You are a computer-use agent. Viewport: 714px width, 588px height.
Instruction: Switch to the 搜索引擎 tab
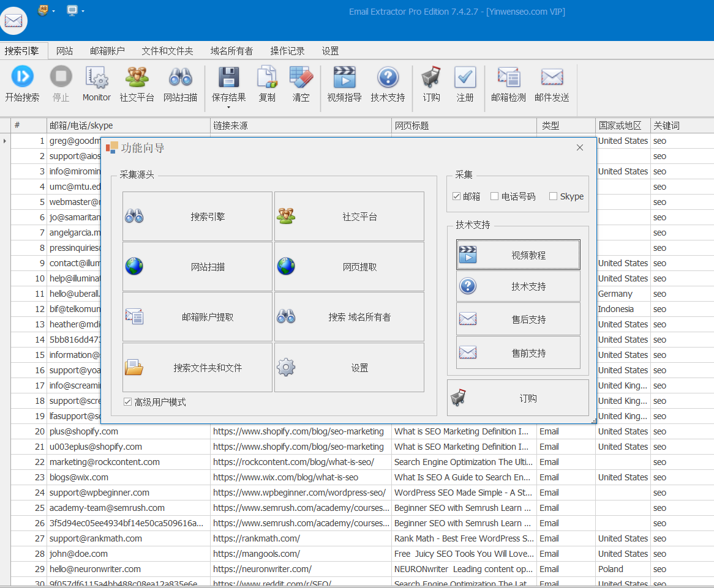point(22,51)
